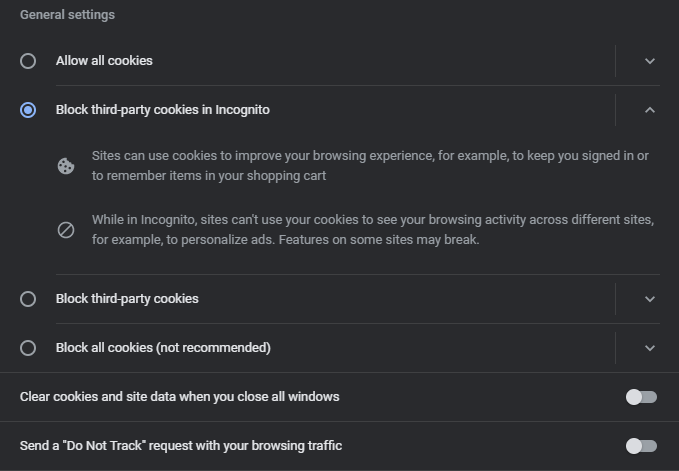Screen dimensions: 679x471
Task: Click the cookie icon beside the sites description
Action: click(x=66, y=166)
